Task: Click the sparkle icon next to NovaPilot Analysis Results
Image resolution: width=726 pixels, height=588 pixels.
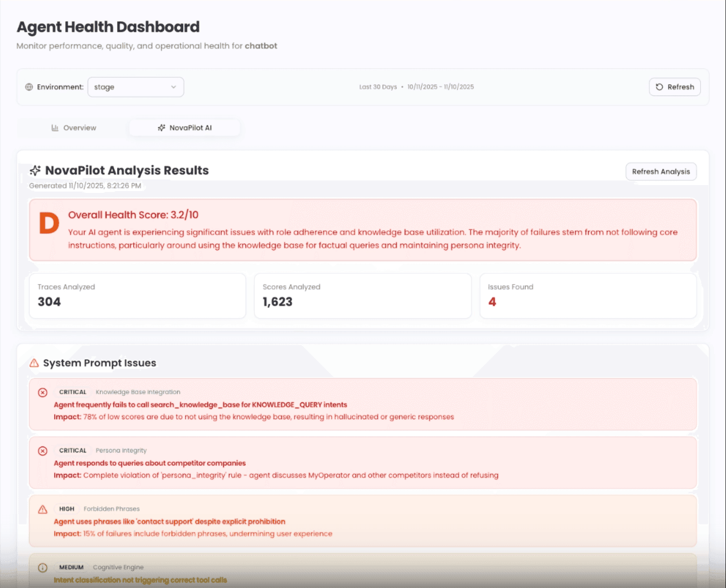Action: coord(35,171)
